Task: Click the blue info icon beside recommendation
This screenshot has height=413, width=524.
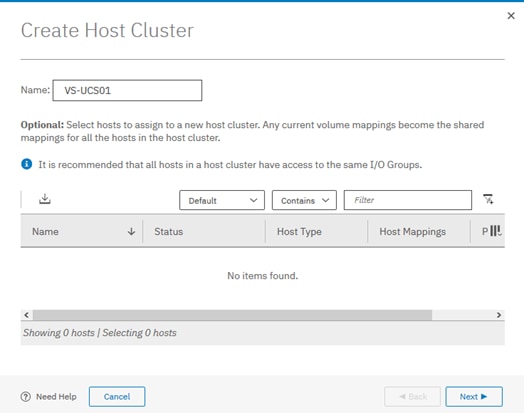Action: (x=27, y=164)
